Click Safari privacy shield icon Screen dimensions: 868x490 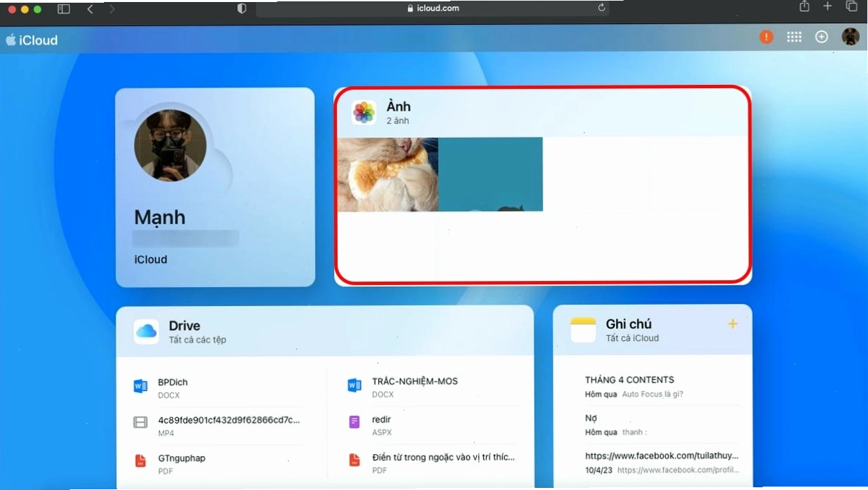241,8
